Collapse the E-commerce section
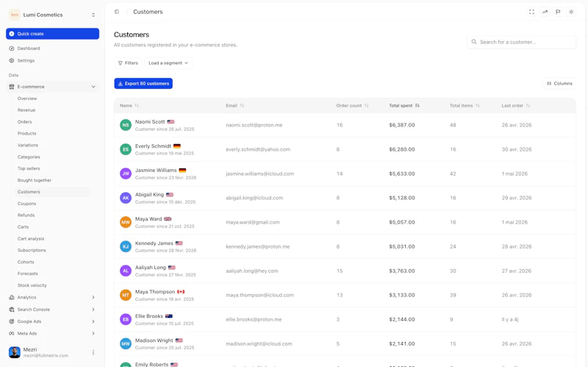588x367 pixels. pyautogui.click(x=93, y=87)
